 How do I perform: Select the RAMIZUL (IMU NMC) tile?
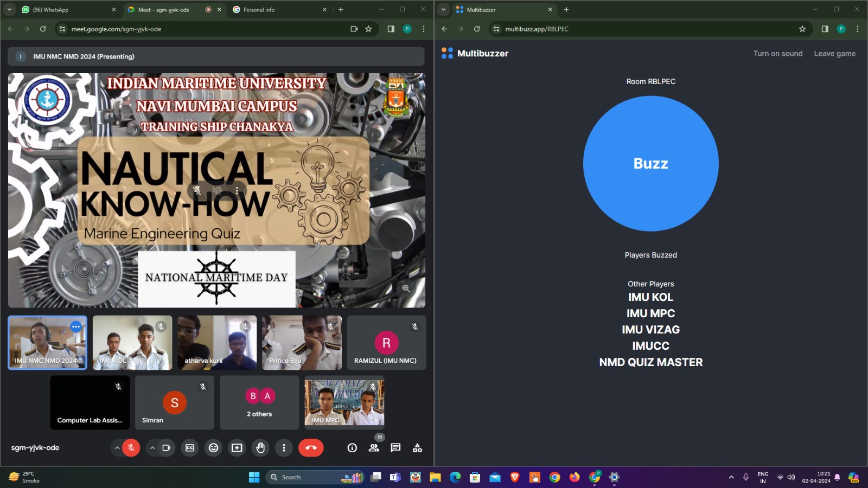point(386,343)
